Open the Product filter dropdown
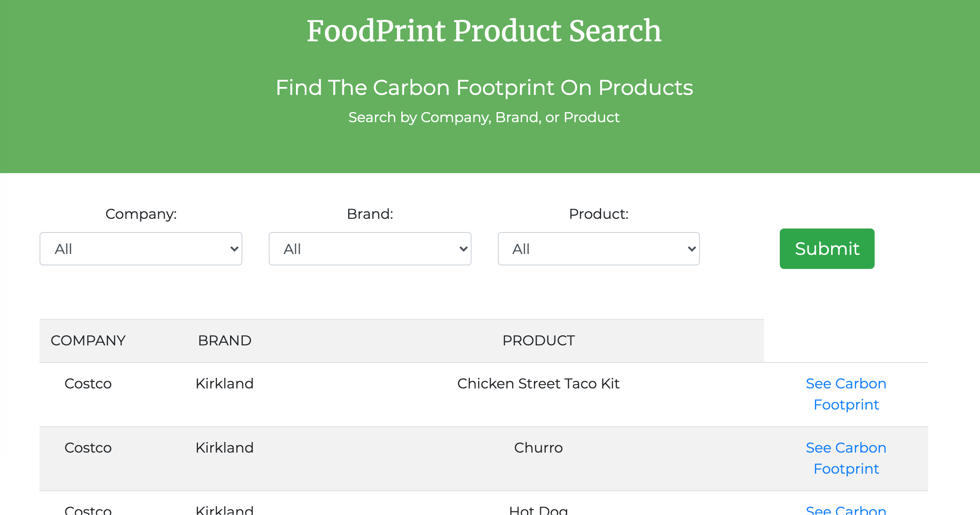 click(598, 249)
